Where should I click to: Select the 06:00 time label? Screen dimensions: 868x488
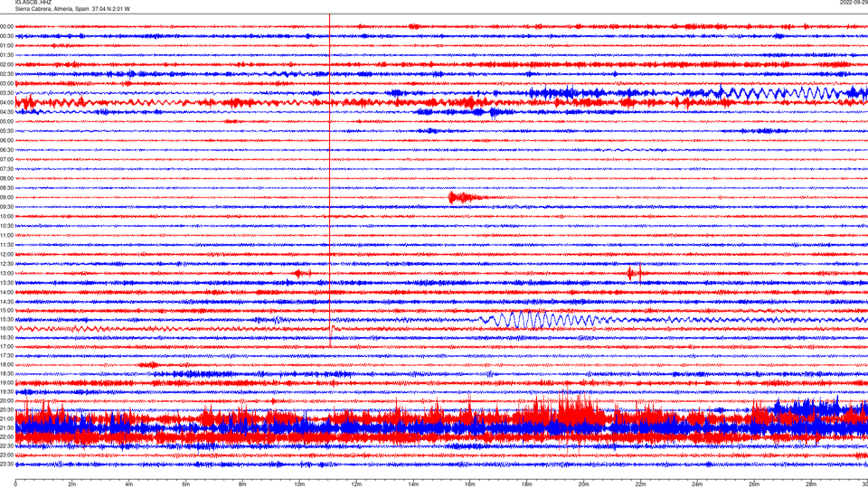pos(6,141)
